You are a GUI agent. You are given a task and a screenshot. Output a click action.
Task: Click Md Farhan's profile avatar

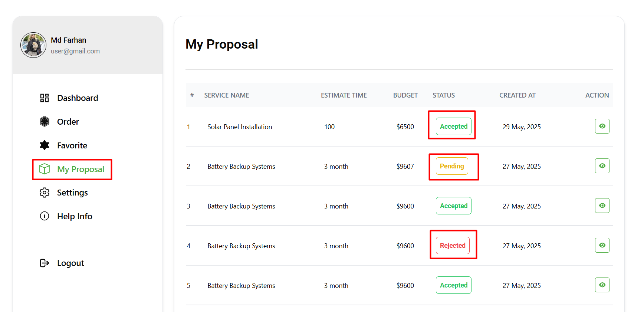click(33, 45)
